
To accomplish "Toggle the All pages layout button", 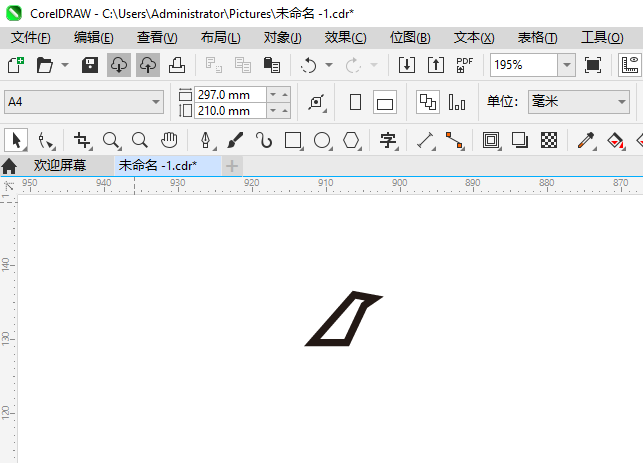I will pyautogui.click(x=428, y=102).
